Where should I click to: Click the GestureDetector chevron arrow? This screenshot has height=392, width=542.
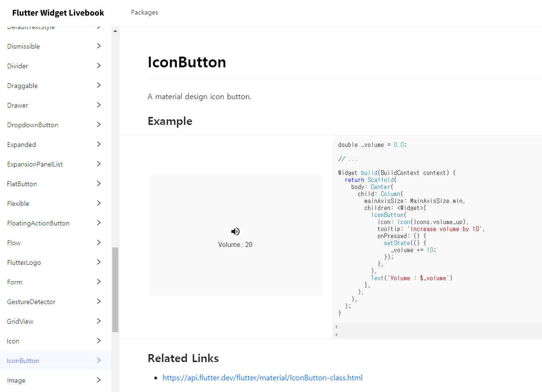[99, 301]
